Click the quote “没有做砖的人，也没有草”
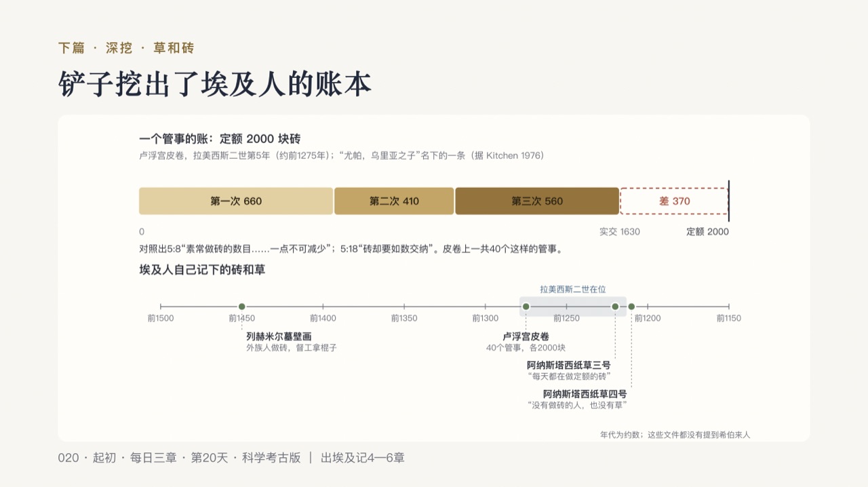Screen dimensions: 868x487 coord(577,406)
